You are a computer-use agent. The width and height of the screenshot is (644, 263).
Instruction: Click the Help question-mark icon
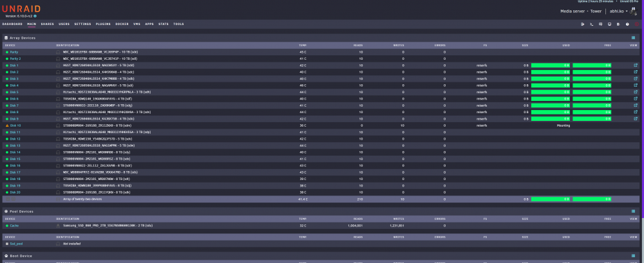tap(627, 24)
